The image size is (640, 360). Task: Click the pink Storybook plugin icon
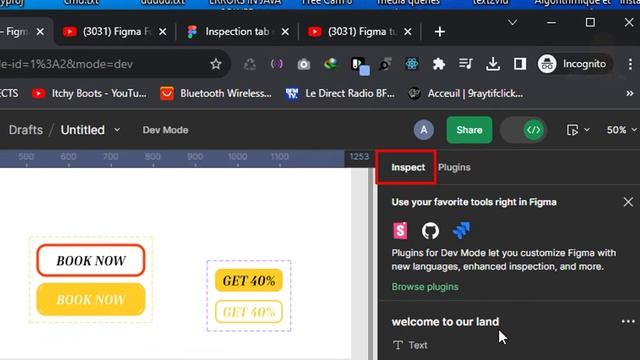point(400,231)
